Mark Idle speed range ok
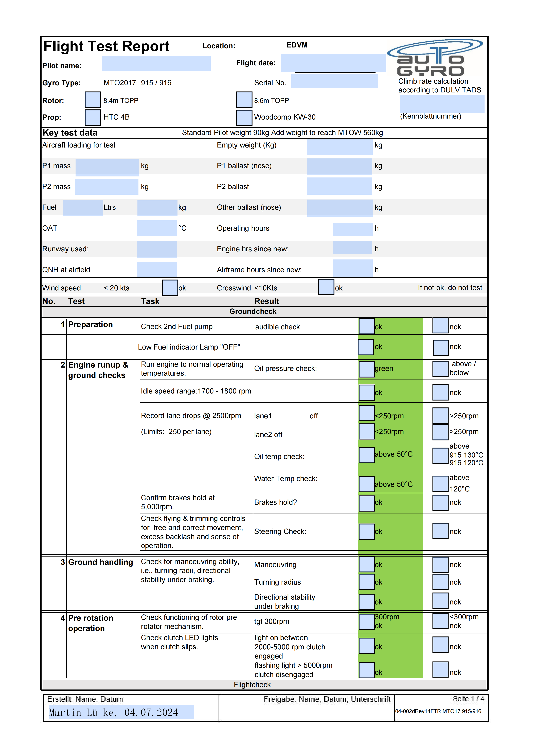This screenshot has width=534, height=756. [x=367, y=393]
